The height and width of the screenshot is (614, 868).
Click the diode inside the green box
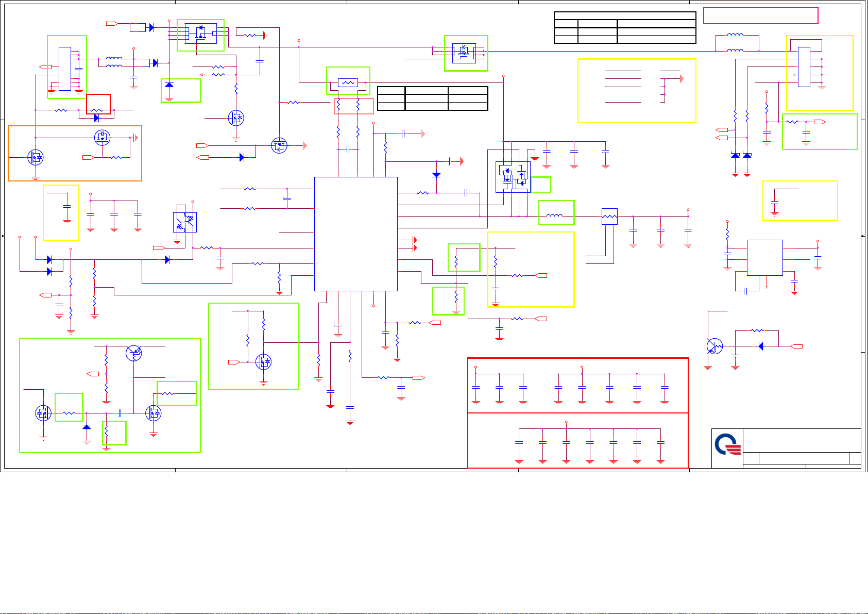(x=169, y=85)
